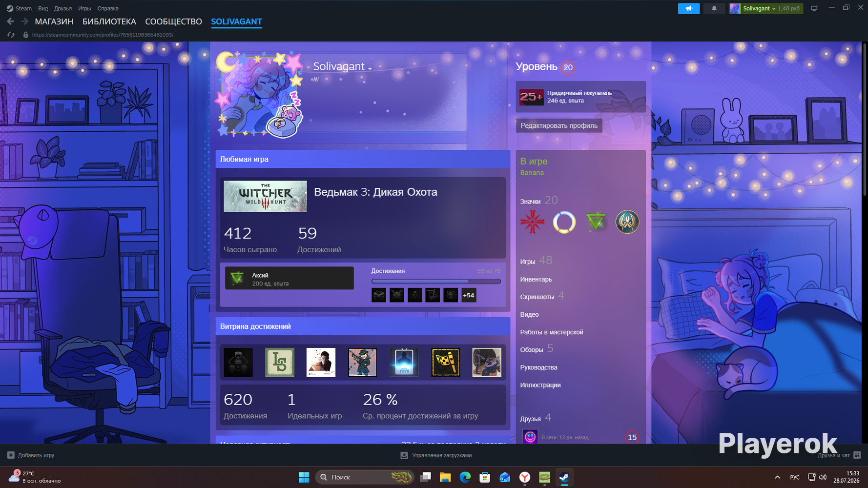Open the Игры 48 link in the sidebar
The height and width of the screenshot is (488, 868).
tap(536, 261)
